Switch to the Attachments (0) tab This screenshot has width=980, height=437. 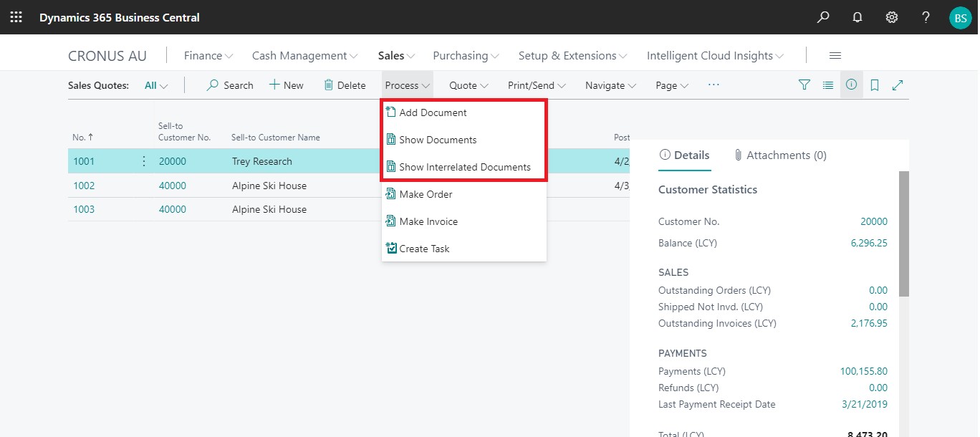tap(780, 155)
